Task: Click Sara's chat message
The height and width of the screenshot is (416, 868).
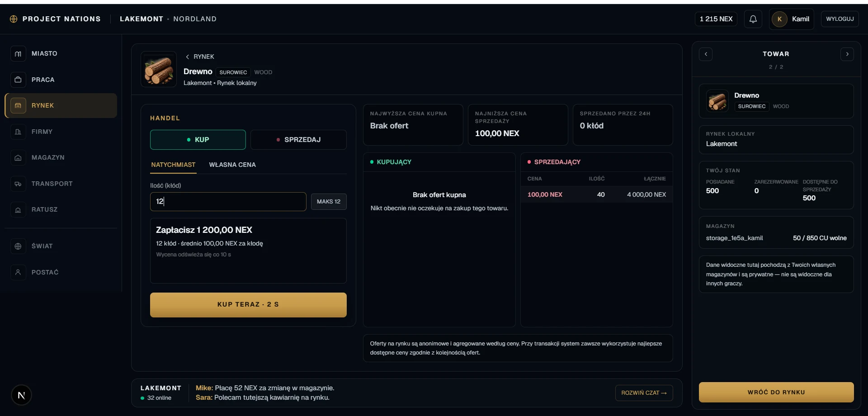Action: (x=263, y=398)
